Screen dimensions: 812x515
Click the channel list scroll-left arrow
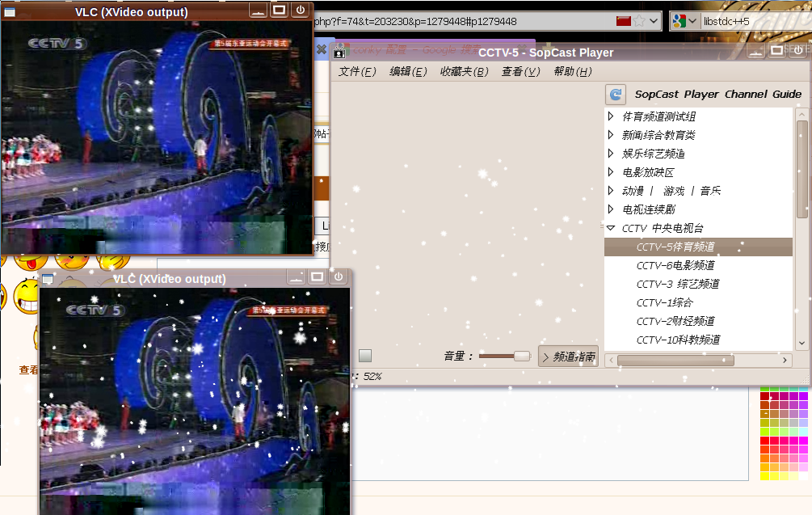click(x=611, y=360)
